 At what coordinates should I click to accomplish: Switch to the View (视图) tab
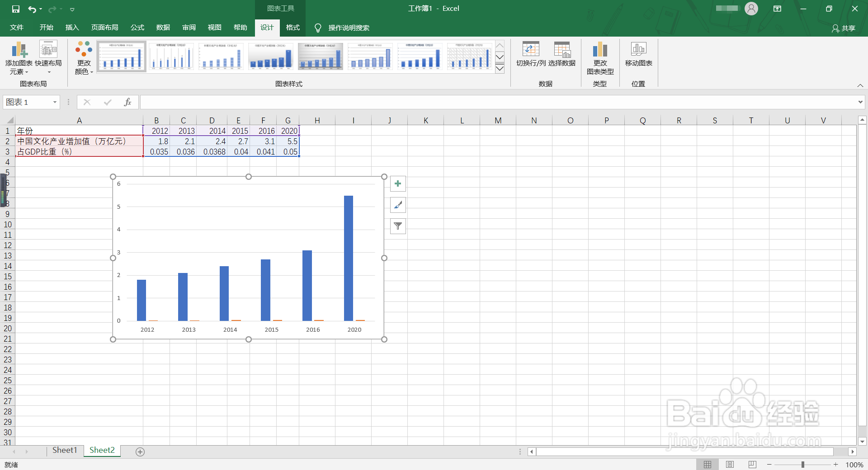[x=214, y=28]
